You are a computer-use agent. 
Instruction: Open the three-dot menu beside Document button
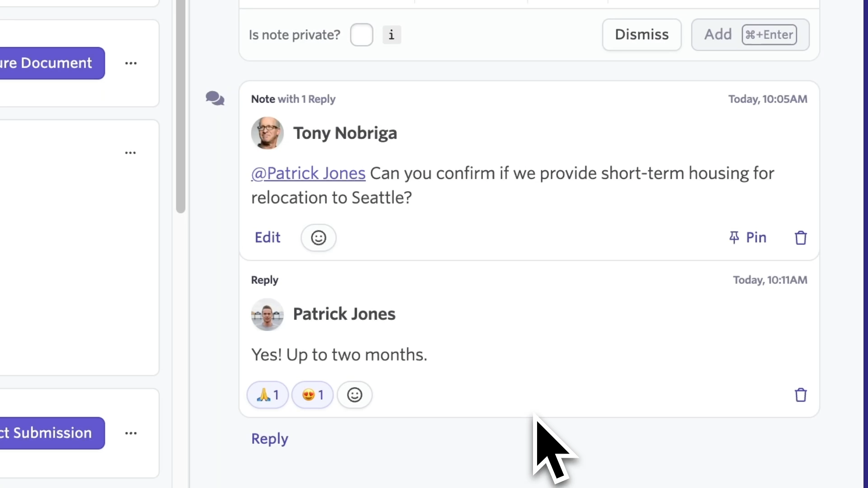pos(131,63)
